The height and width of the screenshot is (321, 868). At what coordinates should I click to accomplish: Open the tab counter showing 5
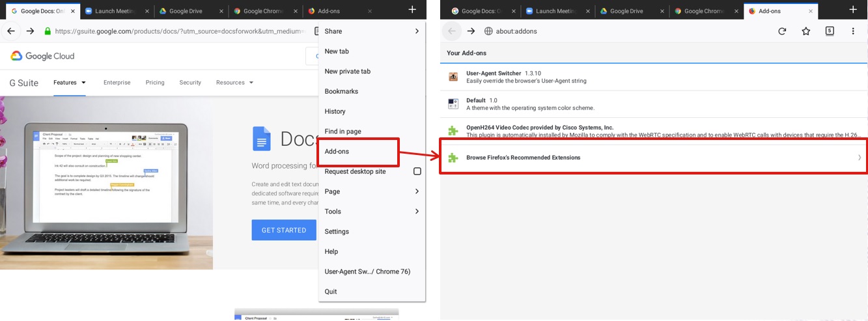830,31
